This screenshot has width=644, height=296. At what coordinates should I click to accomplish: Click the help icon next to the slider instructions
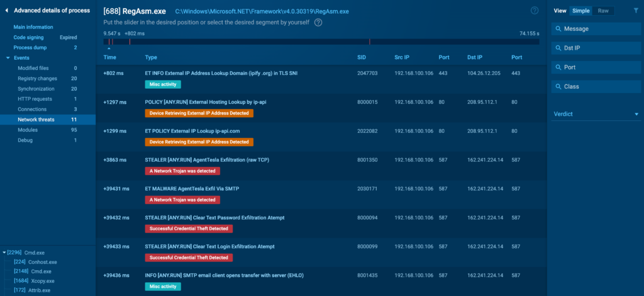(x=318, y=23)
